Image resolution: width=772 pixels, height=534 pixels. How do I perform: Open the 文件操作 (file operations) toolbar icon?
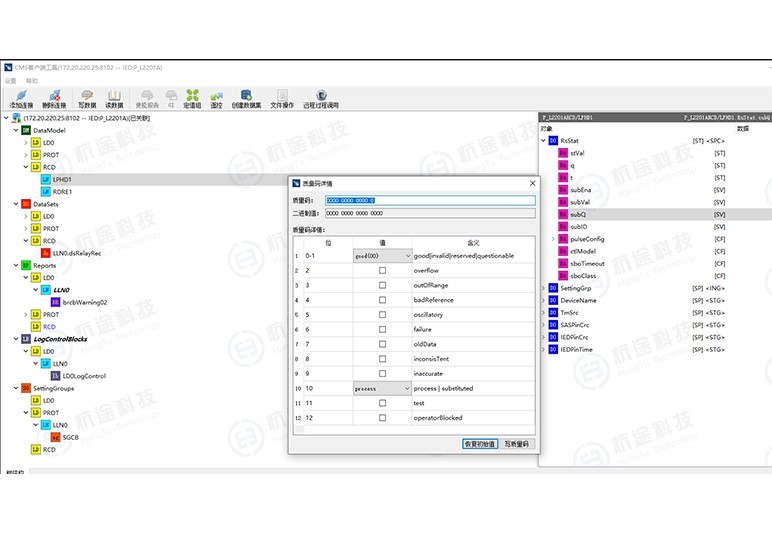(282, 98)
